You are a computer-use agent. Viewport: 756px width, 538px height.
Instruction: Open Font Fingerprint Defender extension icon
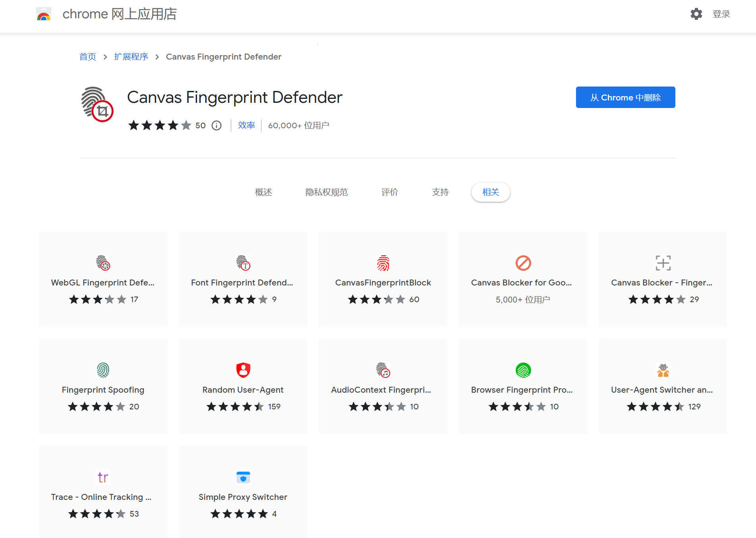click(x=243, y=263)
